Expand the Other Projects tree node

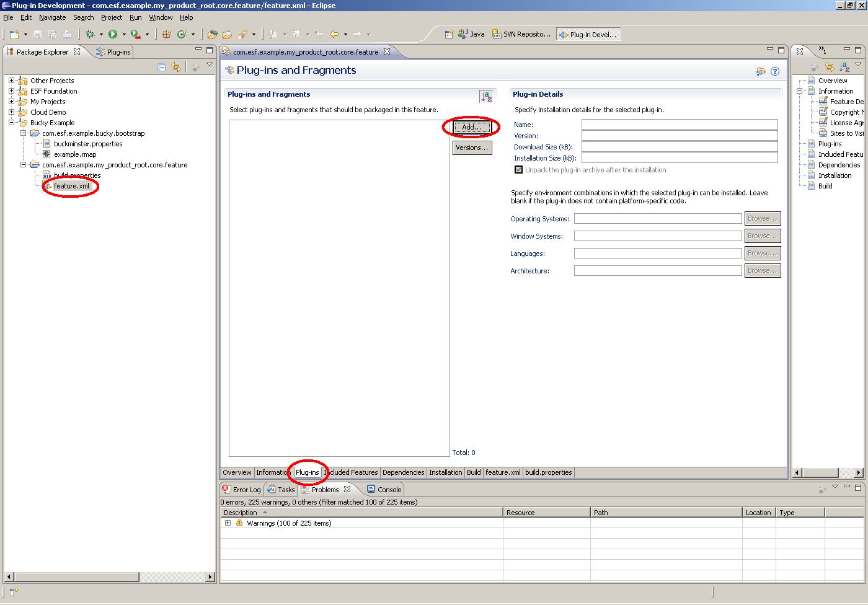point(11,81)
